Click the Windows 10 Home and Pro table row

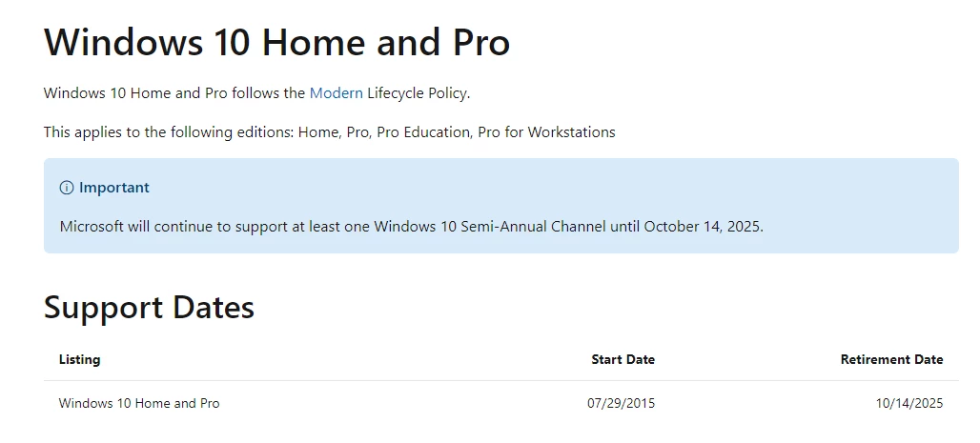point(139,403)
